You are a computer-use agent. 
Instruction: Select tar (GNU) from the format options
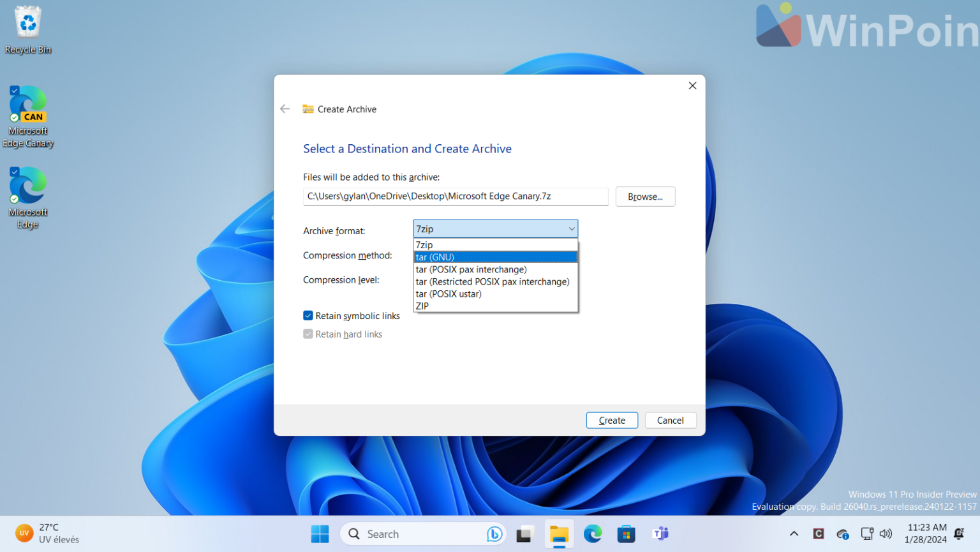[434, 257]
